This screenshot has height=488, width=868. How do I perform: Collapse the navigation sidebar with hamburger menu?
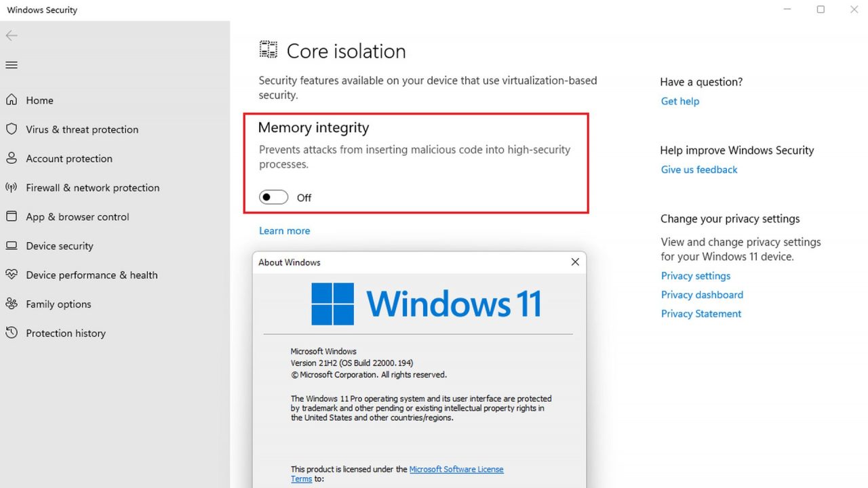11,64
